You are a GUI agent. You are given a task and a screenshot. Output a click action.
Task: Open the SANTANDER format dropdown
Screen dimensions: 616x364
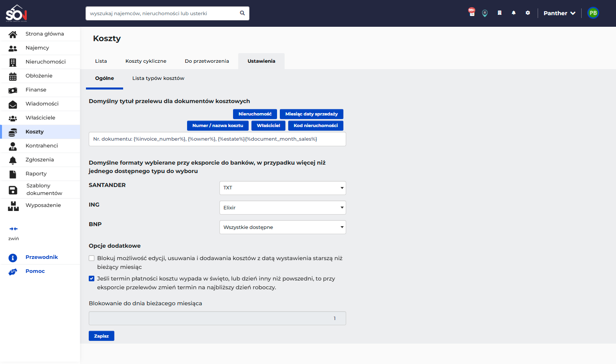(x=283, y=188)
